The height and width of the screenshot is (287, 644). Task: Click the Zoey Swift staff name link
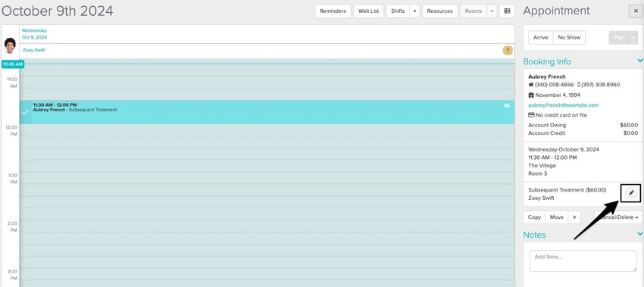coord(33,50)
